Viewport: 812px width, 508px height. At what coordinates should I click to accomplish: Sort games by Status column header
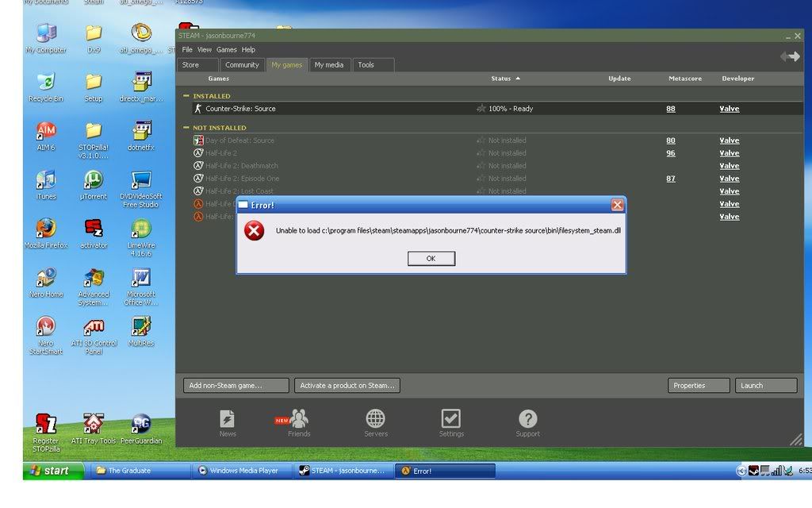[x=505, y=79]
